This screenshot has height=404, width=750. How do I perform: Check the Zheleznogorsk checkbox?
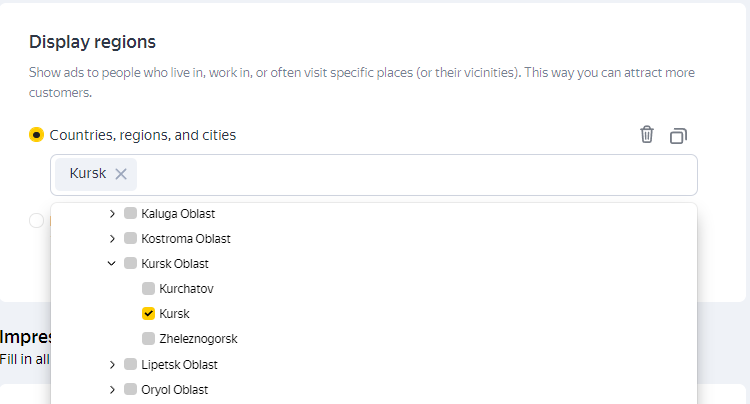pyautogui.click(x=148, y=338)
